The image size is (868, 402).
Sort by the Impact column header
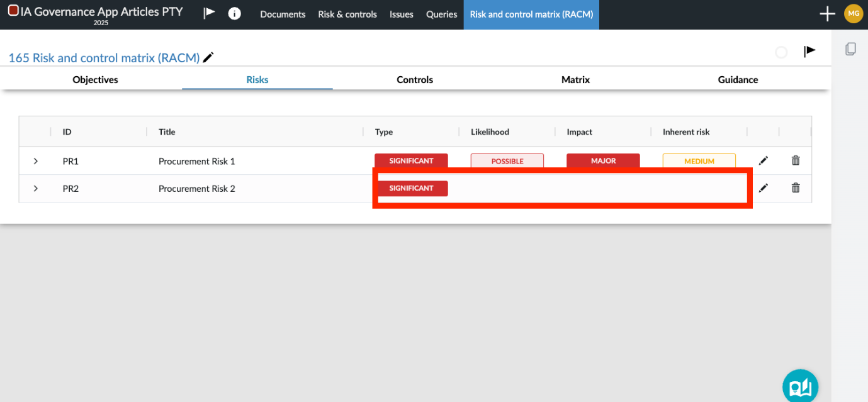580,132
